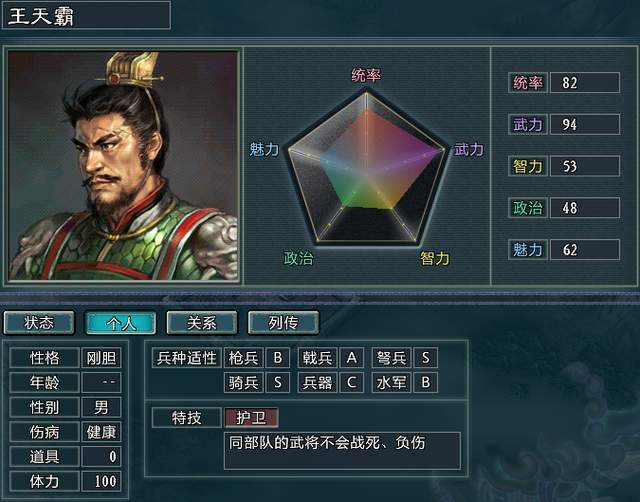Select the 智力 stat label on the right
Image resolution: width=640 pixels, height=502 pixels.
click(528, 166)
